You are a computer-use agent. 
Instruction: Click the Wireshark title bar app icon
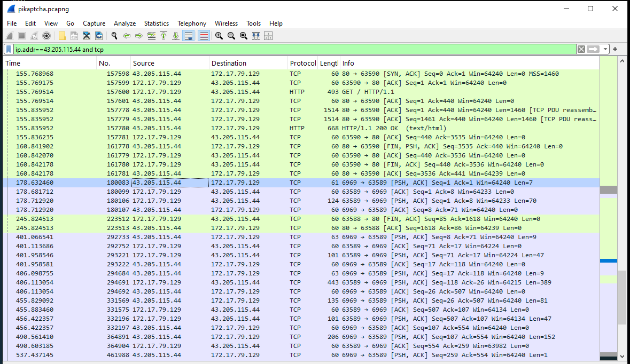pyautogui.click(x=11, y=9)
